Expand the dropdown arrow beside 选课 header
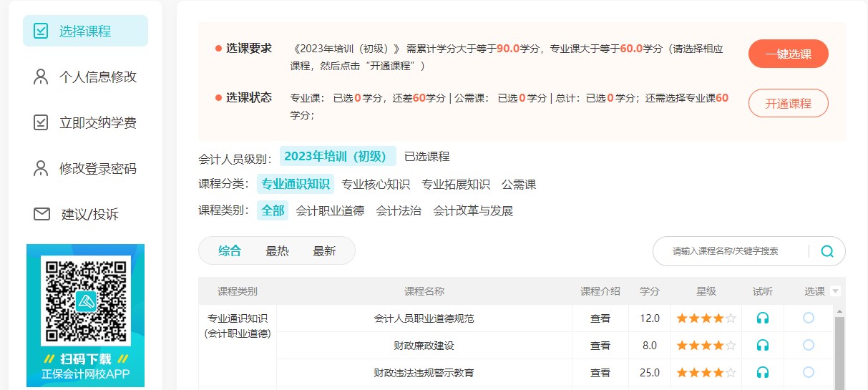The height and width of the screenshot is (390, 868). 835,291
